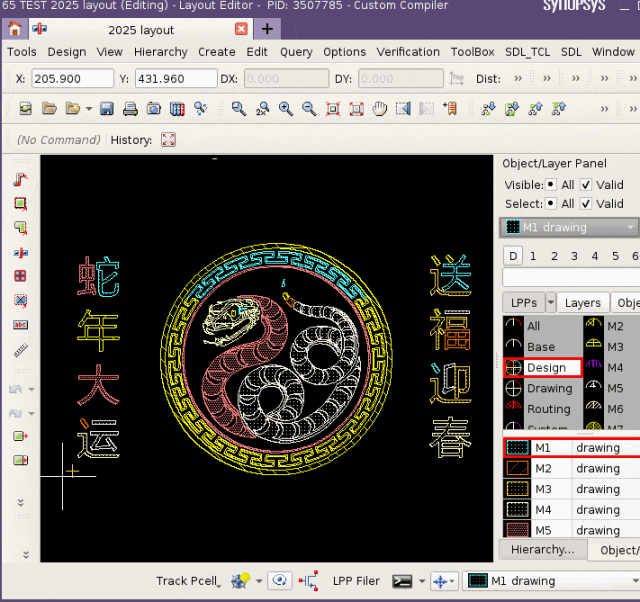Toggle the Visible Valid checkbox
The width and height of the screenshot is (640, 602).
click(x=586, y=184)
